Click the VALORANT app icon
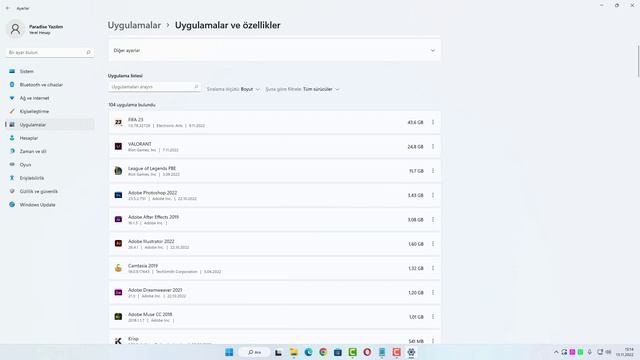The height and width of the screenshot is (360, 640). click(x=118, y=147)
